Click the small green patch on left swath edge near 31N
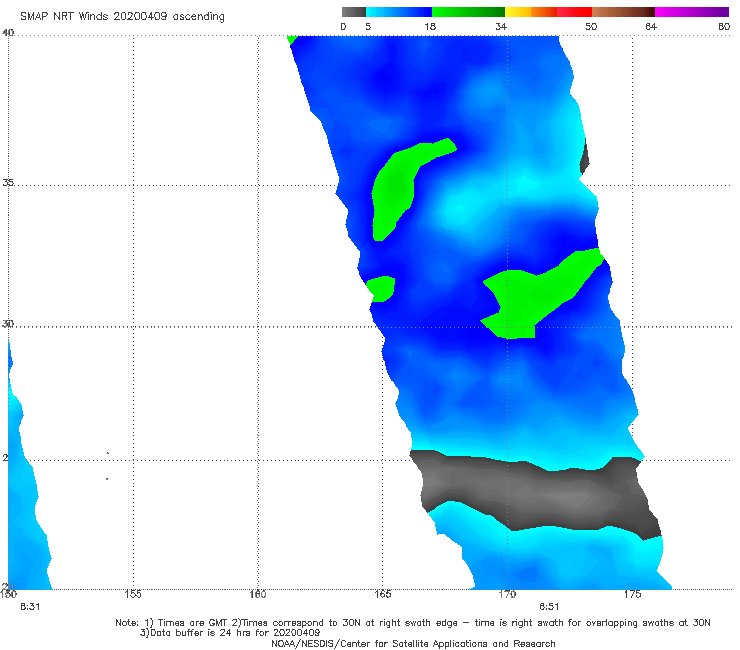The image size is (740, 650). 382,288
